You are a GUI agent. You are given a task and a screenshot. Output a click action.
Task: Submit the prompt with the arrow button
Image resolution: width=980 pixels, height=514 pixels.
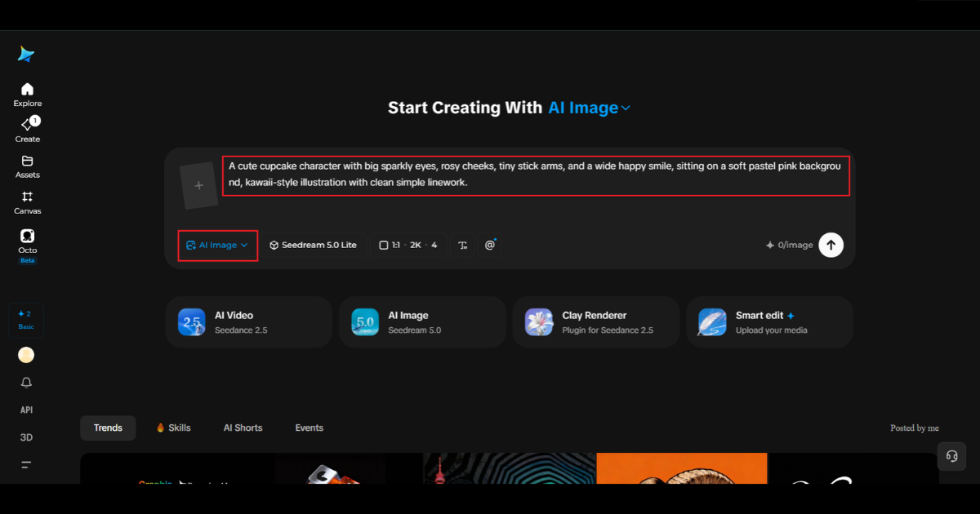[x=831, y=245]
